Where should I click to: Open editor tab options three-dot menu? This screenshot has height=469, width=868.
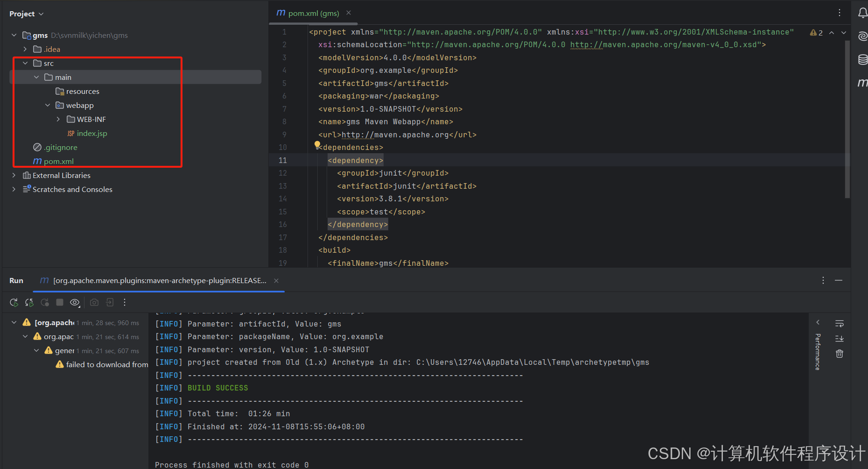[x=840, y=13]
